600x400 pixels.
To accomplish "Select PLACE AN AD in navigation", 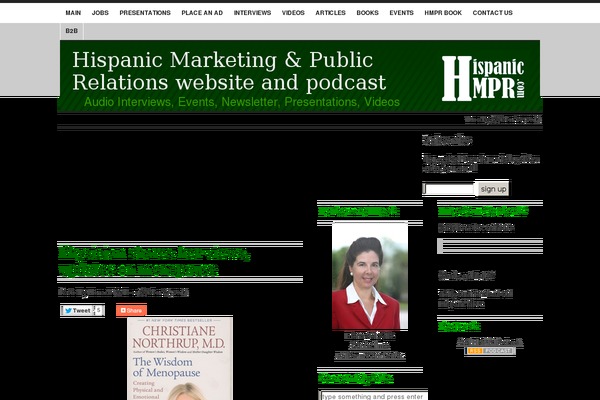I will [202, 13].
